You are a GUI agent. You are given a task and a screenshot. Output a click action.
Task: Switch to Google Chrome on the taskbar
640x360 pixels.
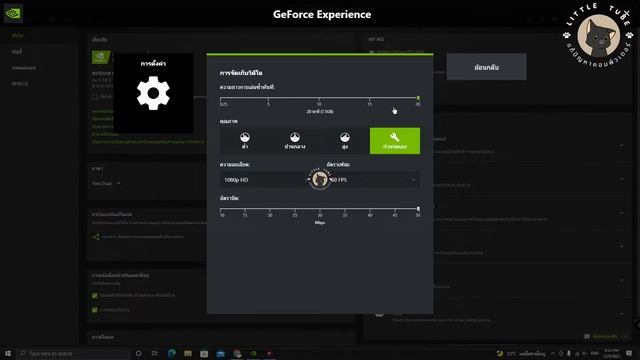(237, 353)
